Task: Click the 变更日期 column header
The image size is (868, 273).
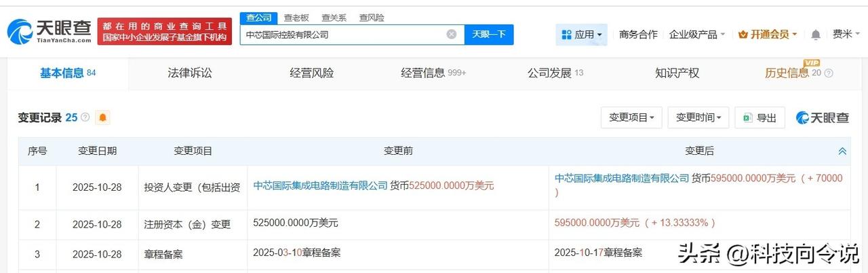Action: point(97,151)
